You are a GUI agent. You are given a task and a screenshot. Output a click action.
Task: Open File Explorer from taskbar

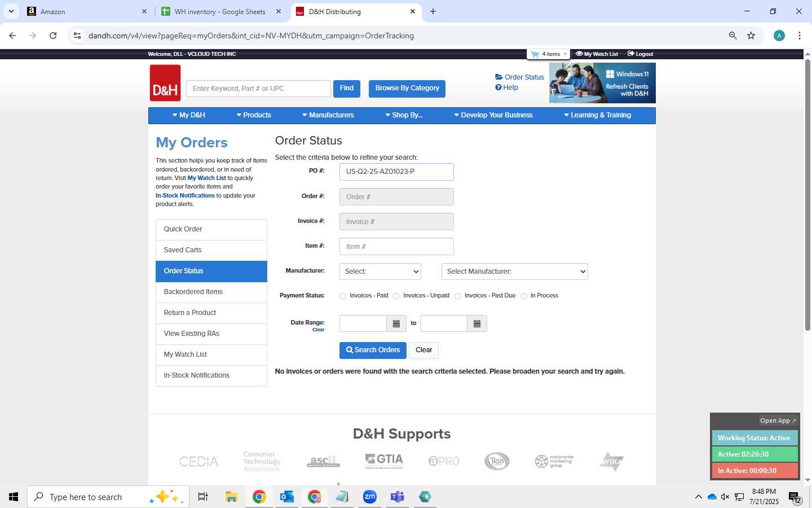(x=231, y=497)
